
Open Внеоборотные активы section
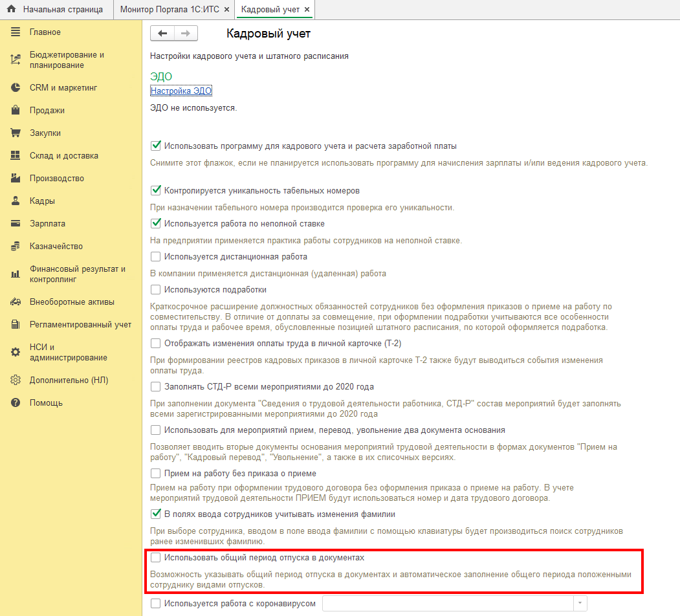click(x=71, y=302)
